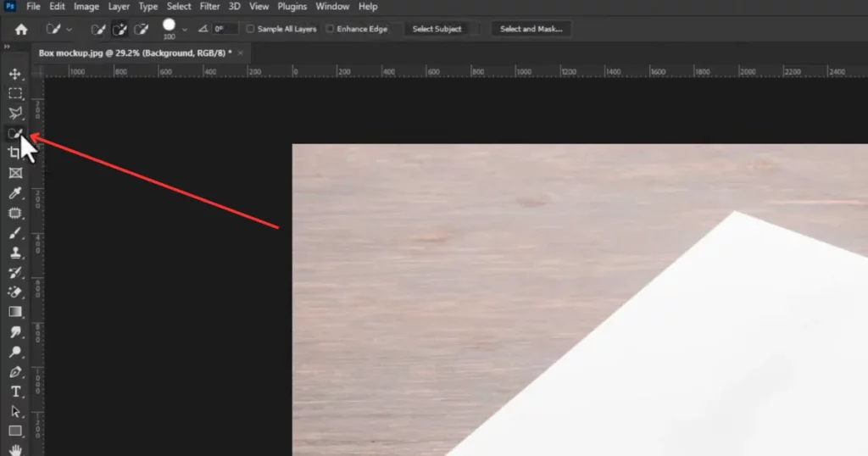868x456 pixels.
Task: Select the Clone Stamp tool
Action: click(15, 253)
